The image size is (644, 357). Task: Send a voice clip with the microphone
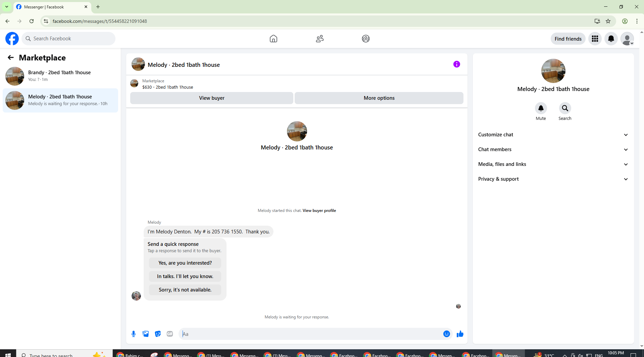pyautogui.click(x=134, y=334)
